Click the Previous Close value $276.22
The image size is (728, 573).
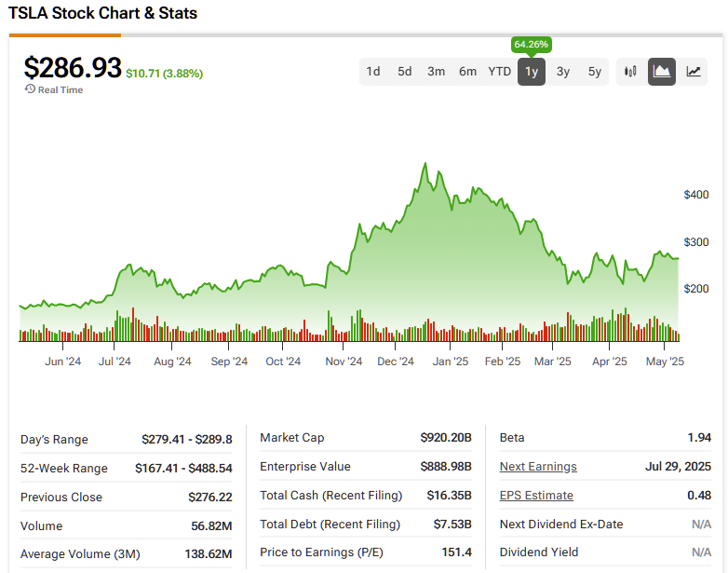pos(209,497)
